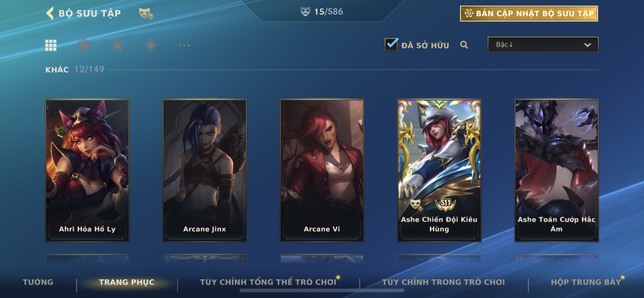This screenshot has height=298, width=644.
Task: Open the Ashe Chiến Đội Kiêu Hùng skin
Action: pyautogui.click(x=439, y=170)
